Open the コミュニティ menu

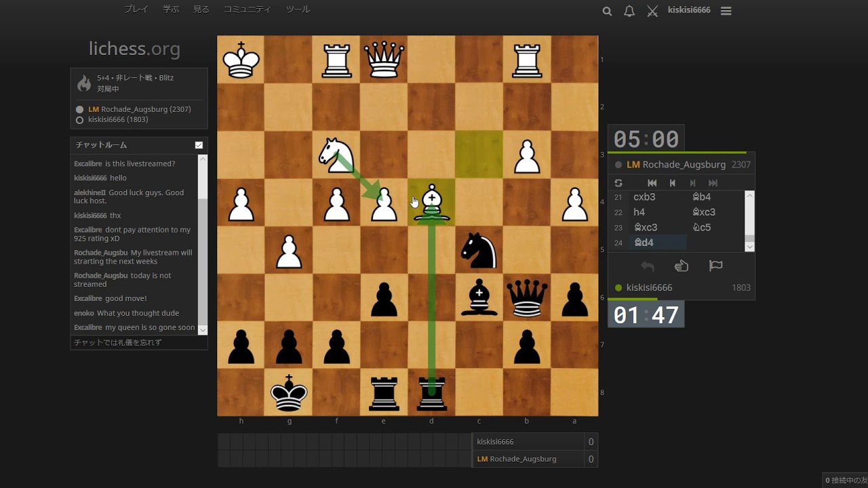pos(247,9)
